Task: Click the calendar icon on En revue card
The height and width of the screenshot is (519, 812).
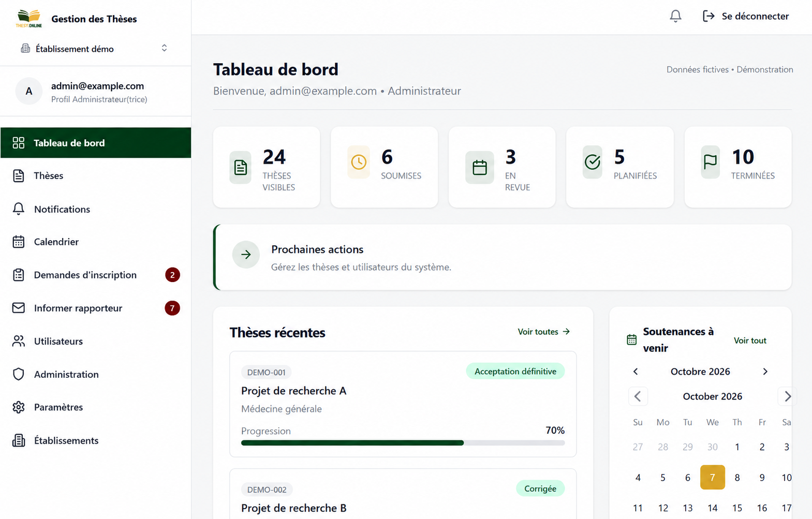Action: [x=480, y=167]
